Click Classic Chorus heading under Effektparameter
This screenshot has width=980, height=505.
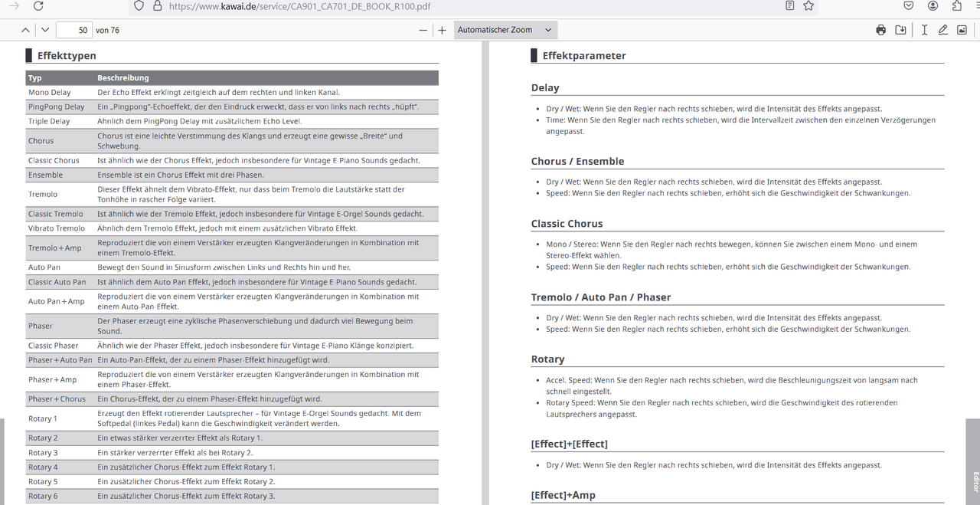[x=567, y=224]
